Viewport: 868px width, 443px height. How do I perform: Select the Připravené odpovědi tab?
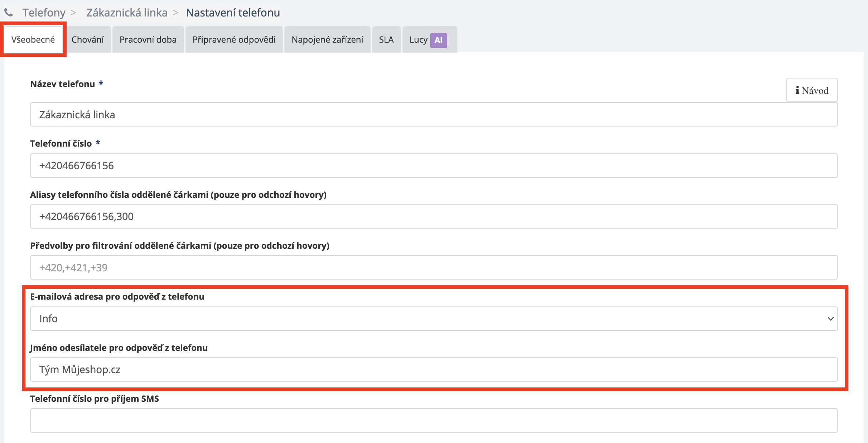(234, 39)
